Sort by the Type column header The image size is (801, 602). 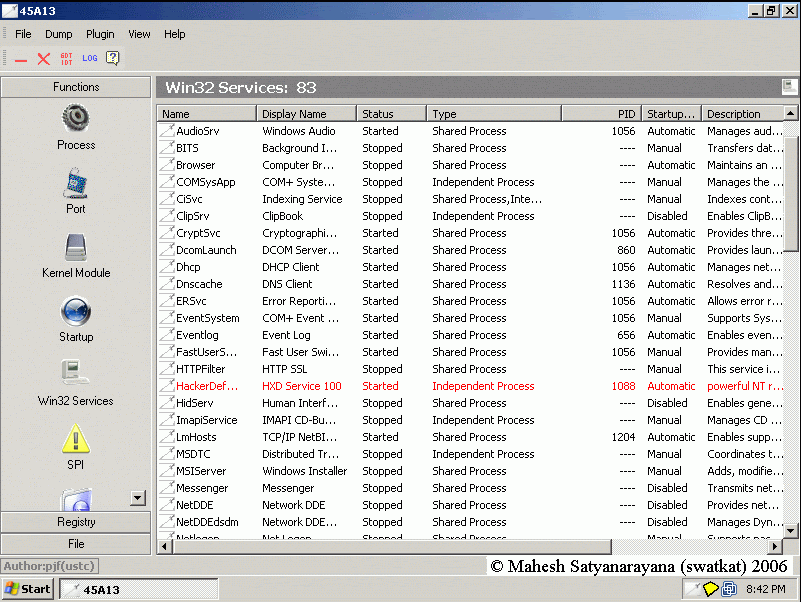click(494, 113)
